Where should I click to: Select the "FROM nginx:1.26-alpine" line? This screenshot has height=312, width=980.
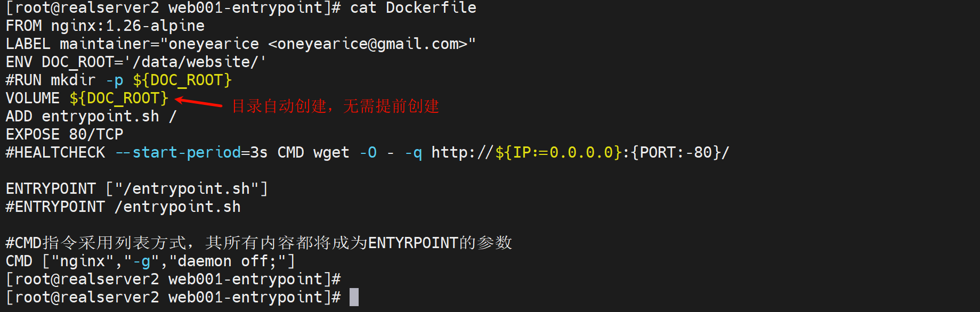click(x=105, y=26)
